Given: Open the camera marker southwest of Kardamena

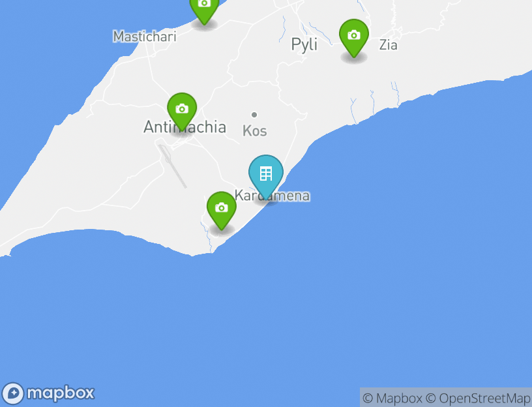Looking at the screenshot, I should (222, 211).
